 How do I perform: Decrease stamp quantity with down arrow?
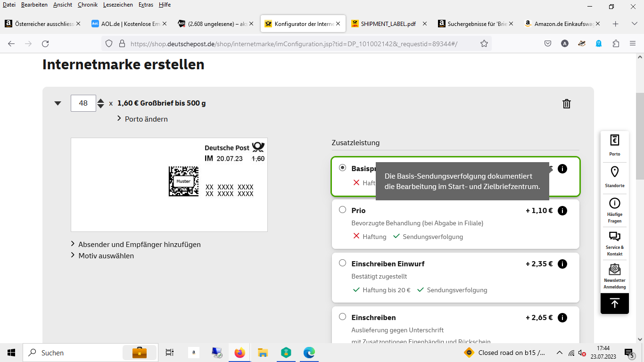pos(100,107)
